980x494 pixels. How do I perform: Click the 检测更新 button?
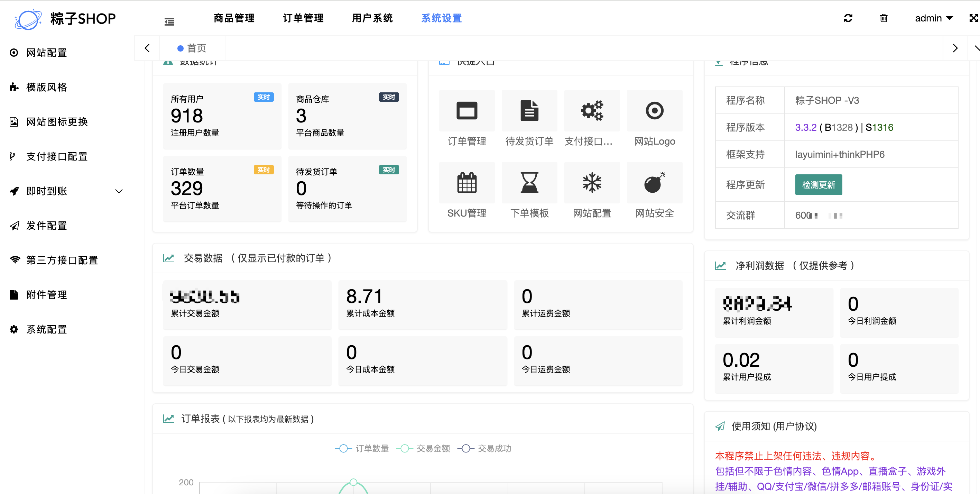818,185
